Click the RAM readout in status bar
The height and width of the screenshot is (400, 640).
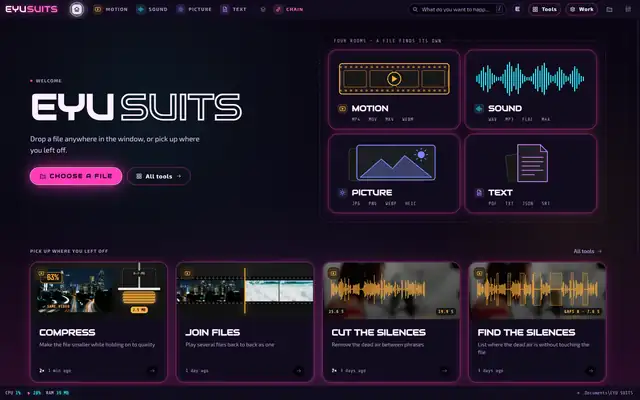pyautogui.click(x=57, y=393)
